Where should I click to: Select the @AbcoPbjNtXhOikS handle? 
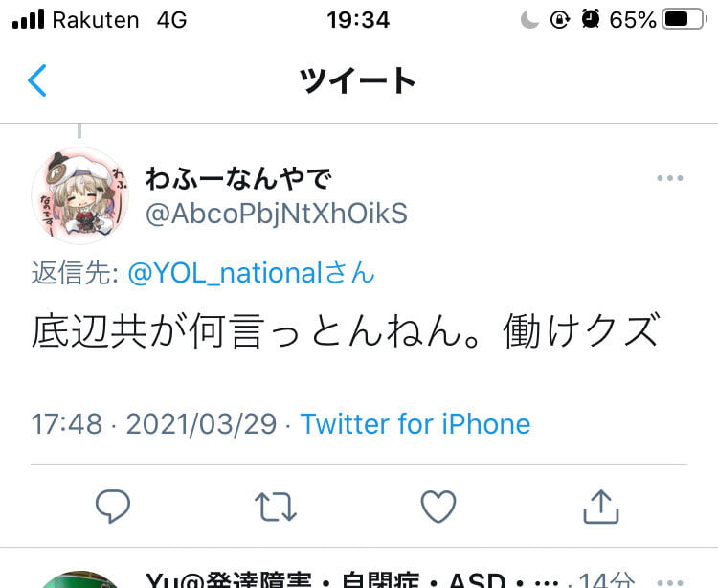pos(277,214)
